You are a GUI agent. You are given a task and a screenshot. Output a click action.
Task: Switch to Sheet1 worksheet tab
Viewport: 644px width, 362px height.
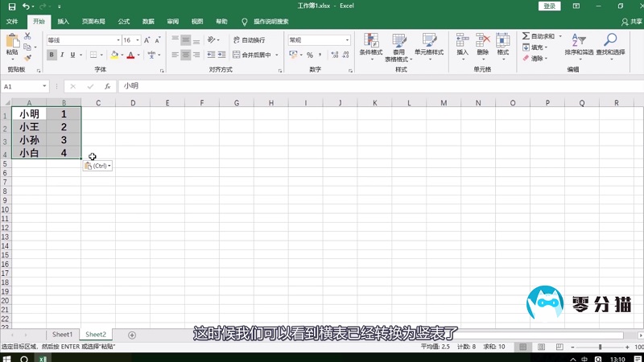(x=62, y=334)
